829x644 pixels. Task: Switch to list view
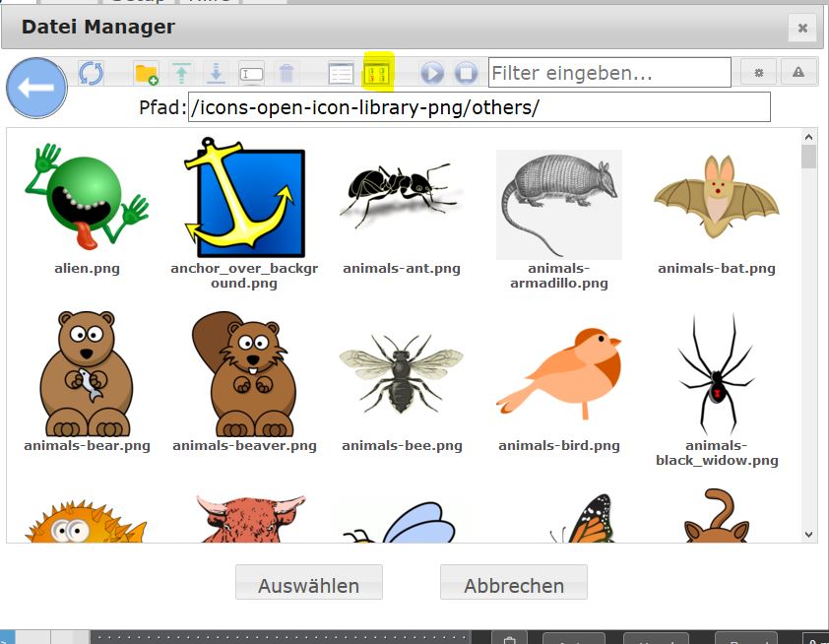[x=341, y=73]
